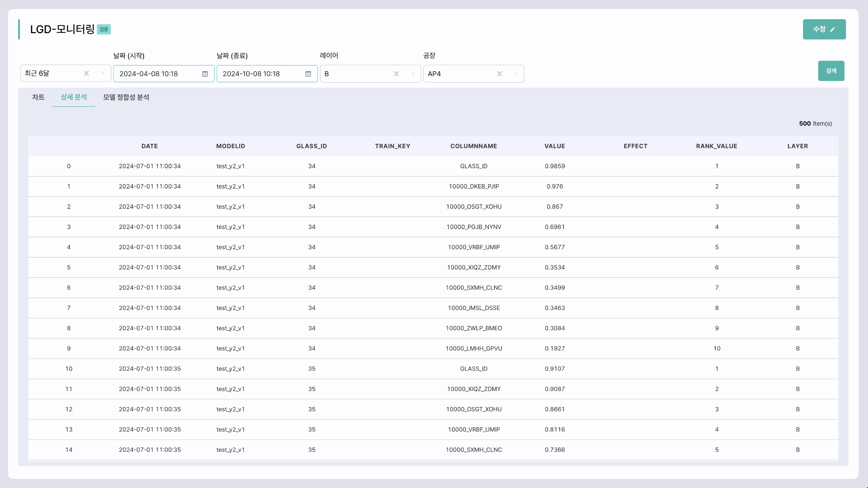868x488 pixels.
Task: Click the value 0.5677
Action: pos(554,247)
